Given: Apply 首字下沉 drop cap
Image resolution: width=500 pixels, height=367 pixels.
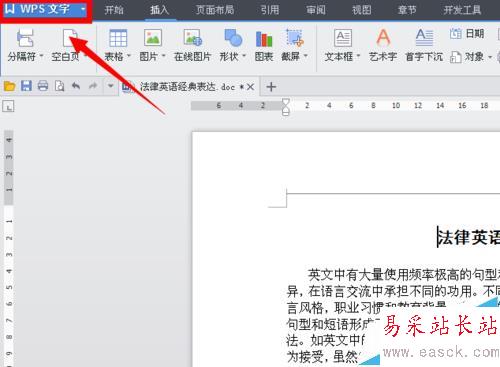Looking at the screenshot, I should [x=424, y=45].
